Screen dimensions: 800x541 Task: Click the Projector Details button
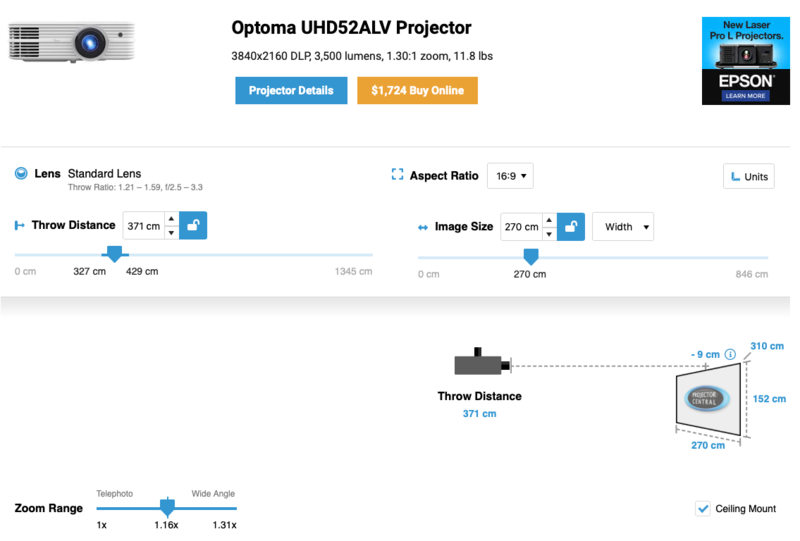pyautogui.click(x=291, y=90)
